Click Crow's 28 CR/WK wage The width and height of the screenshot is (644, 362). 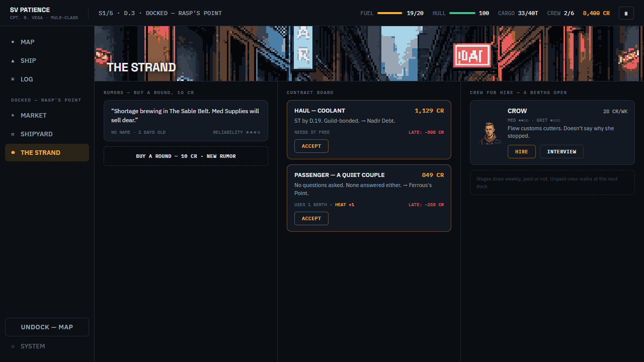tap(615, 112)
